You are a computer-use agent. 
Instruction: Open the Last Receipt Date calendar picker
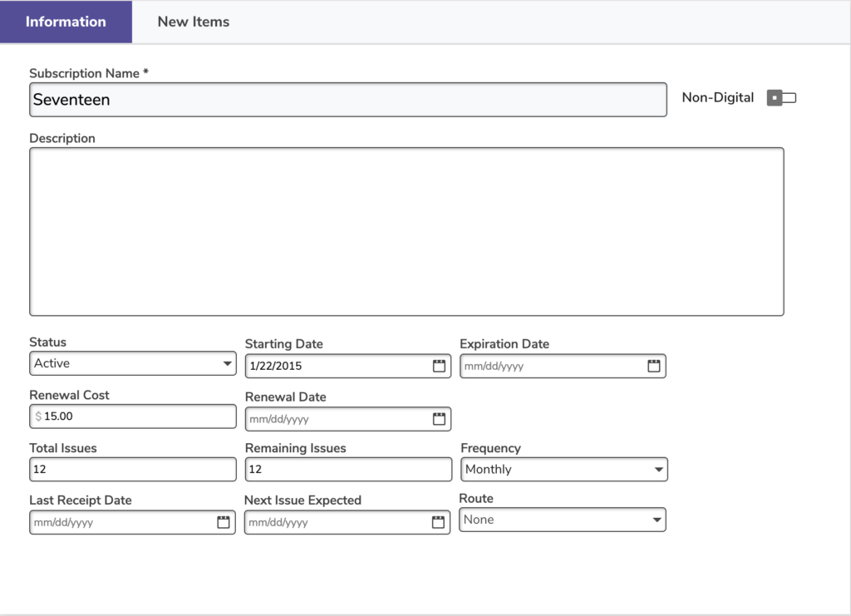point(223,523)
